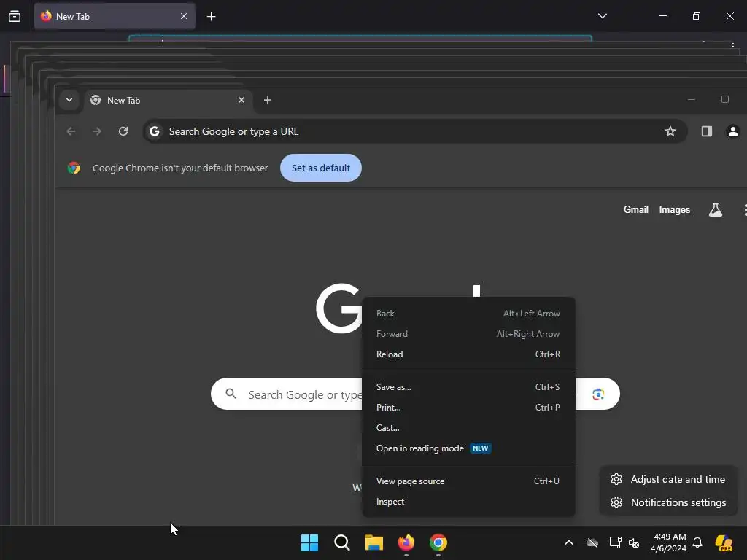Screen dimensions: 747x560
Task: Open the Copilot preview taskbar icon
Action: 724,542
